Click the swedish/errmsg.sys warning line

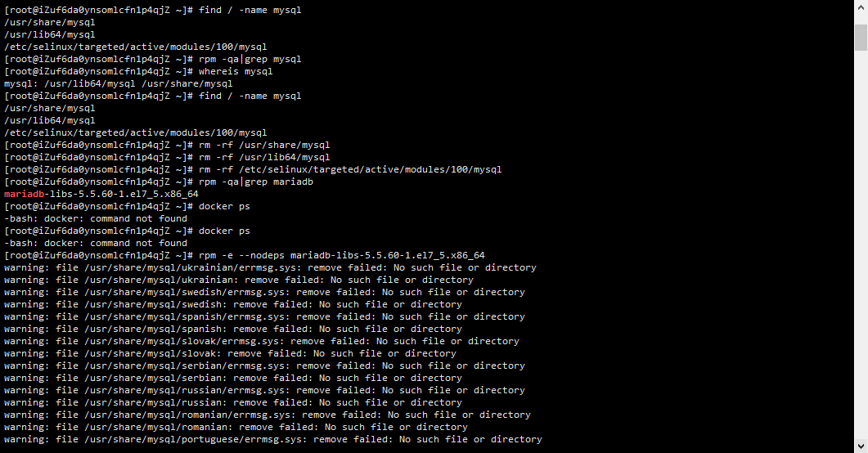click(x=264, y=292)
